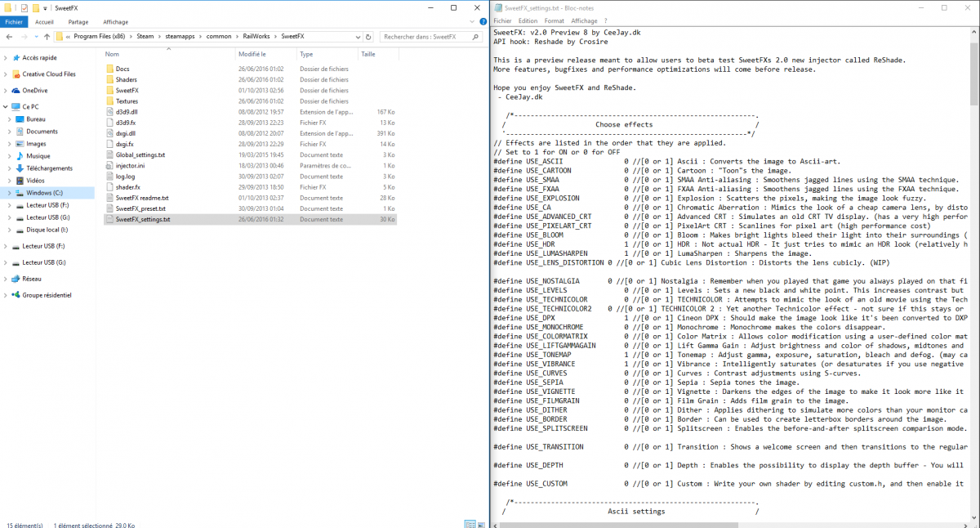Go back in Explorer navigation
This screenshot has width=980, height=528.
pyautogui.click(x=10, y=36)
